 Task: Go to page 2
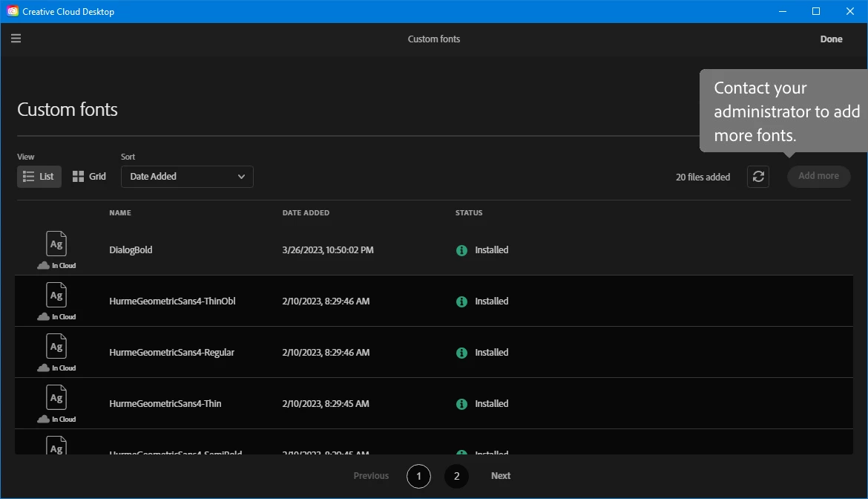click(x=456, y=476)
